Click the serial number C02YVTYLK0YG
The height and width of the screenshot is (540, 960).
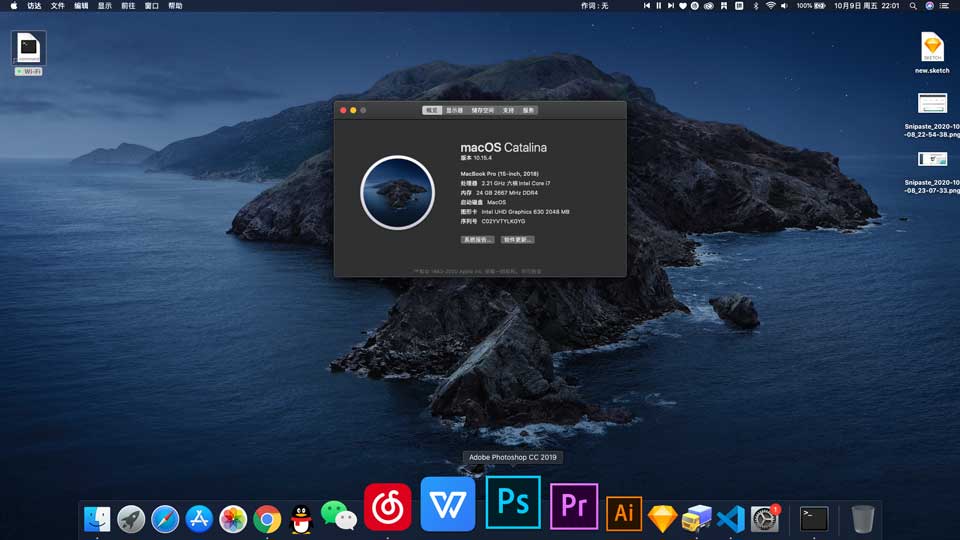tap(503, 221)
